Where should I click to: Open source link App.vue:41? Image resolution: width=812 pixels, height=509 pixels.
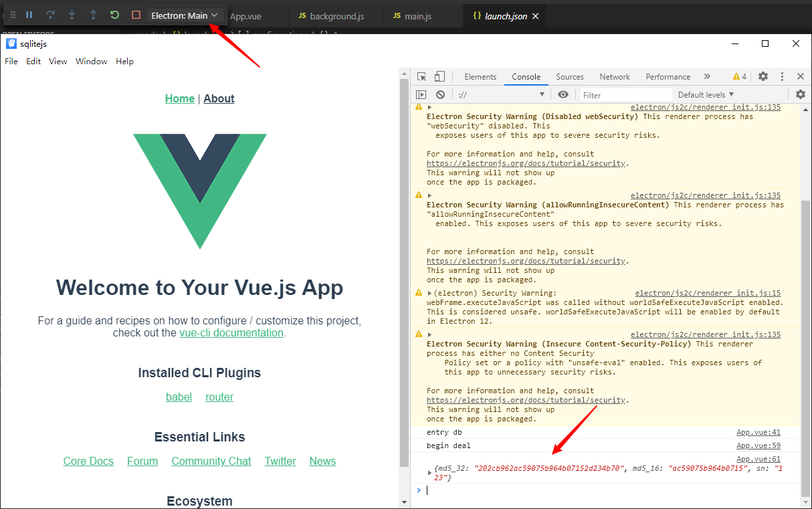click(x=758, y=433)
